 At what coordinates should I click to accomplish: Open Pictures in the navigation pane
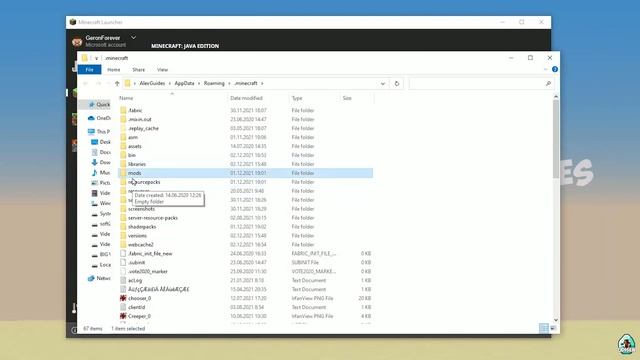point(100,183)
